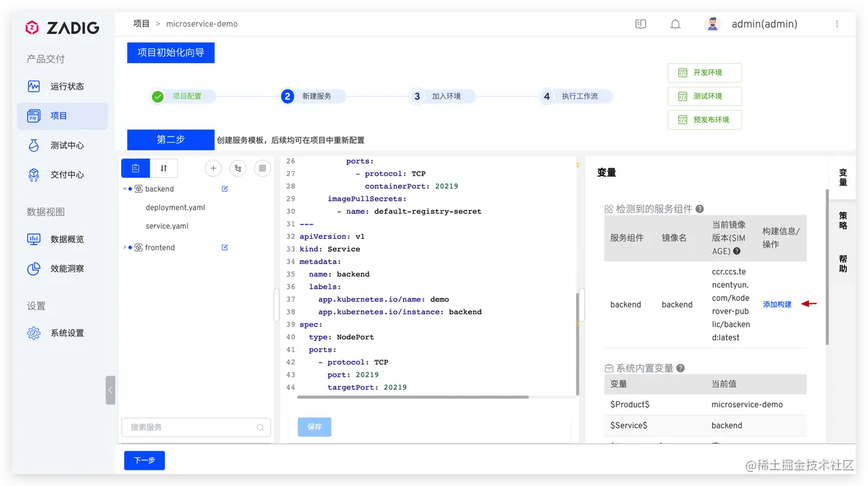This screenshot has width=868, height=486.
Task: Click the import from repository icon
Action: [x=237, y=168]
